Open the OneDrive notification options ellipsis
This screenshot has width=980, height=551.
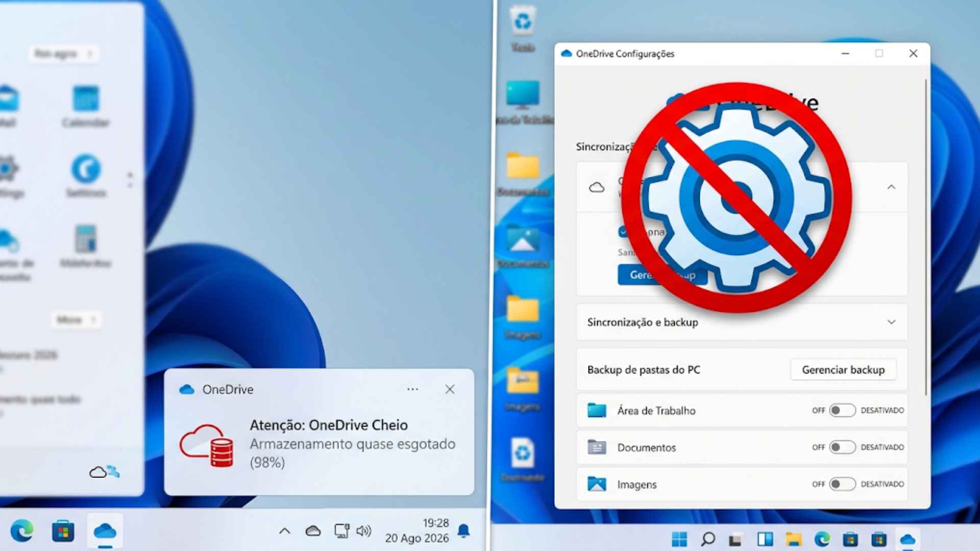(x=412, y=389)
